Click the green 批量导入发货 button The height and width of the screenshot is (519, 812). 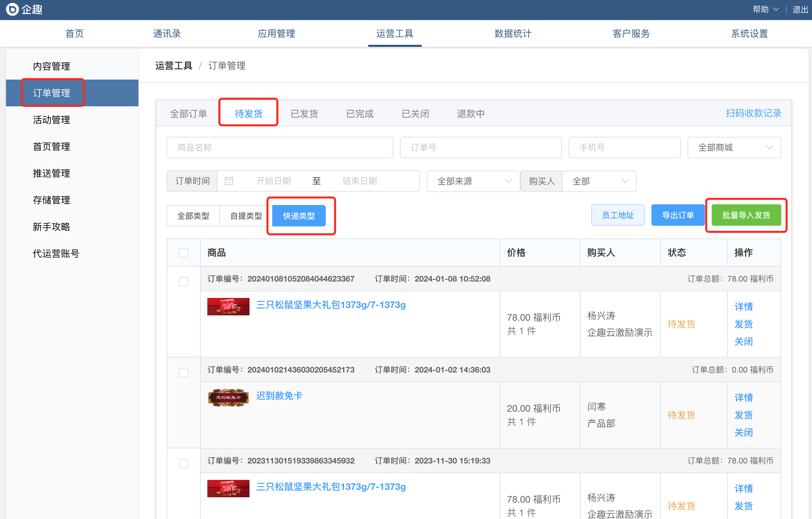tap(746, 215)
